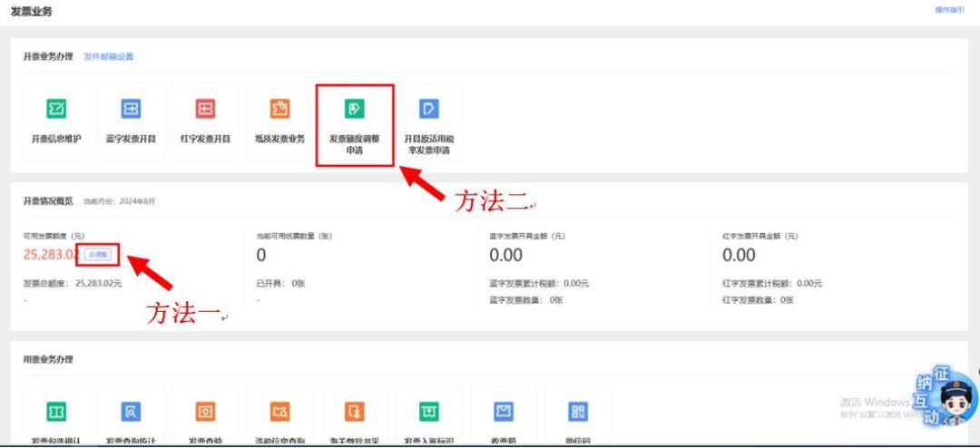Click 当前可用纸票数量（张） label
This screenshot has width=980, height=448.
click(x=294, y=237)
